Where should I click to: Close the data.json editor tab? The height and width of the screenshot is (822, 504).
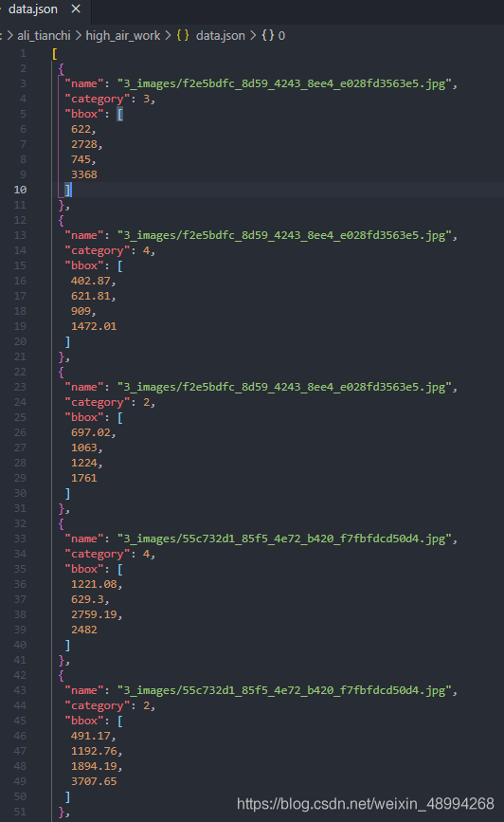pyautogui.click(x=76, y=9)
